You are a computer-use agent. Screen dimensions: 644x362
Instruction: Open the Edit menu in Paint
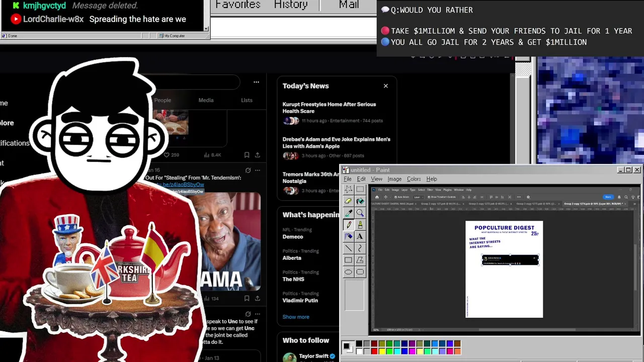click(x=361, y=179)
